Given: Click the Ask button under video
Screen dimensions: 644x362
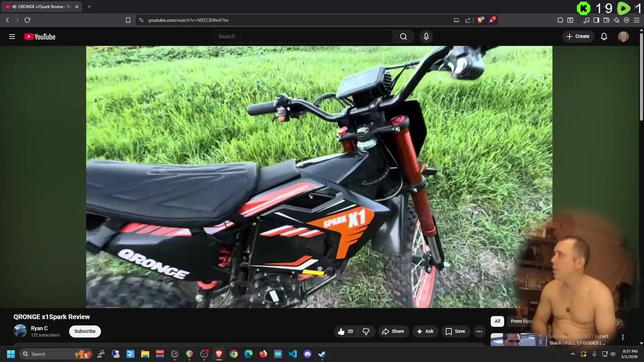Looking at the screenshot, I should click(425, 331).
